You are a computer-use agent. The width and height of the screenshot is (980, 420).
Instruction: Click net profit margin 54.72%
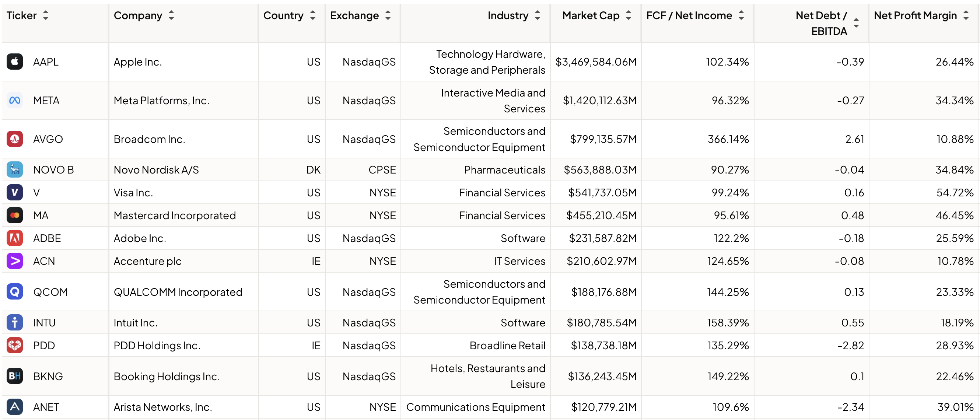pyautogui.click(x=955, y=192)
